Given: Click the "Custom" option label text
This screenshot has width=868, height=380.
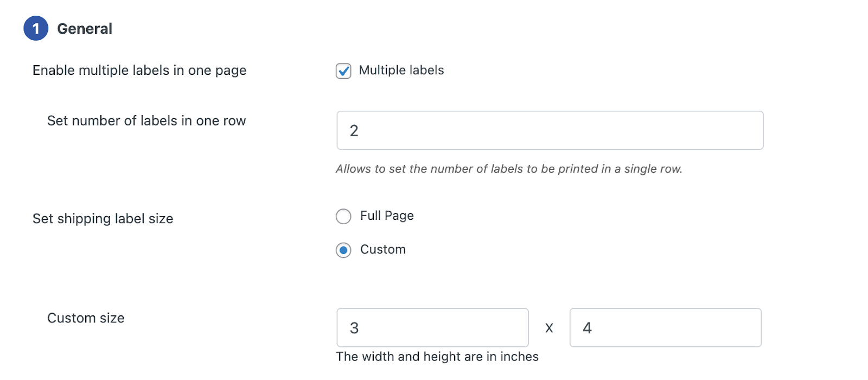Looking at the screenshot, I should pos(382,250).
